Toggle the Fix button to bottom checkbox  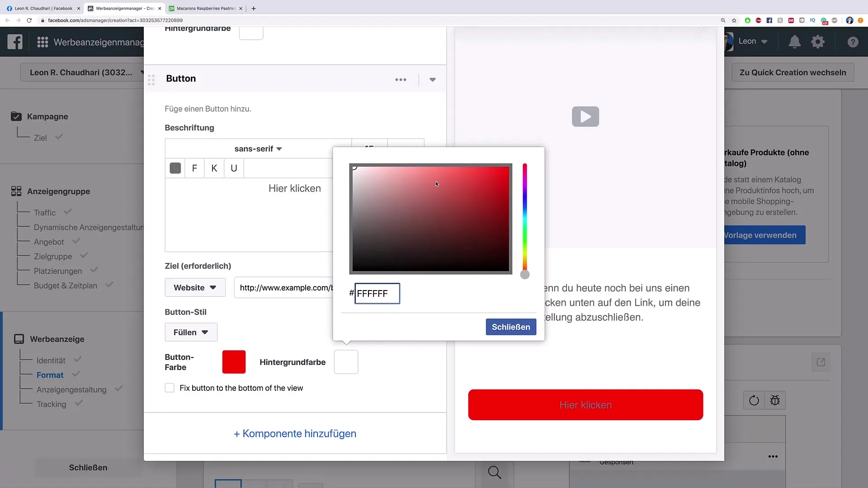[170, 388]
